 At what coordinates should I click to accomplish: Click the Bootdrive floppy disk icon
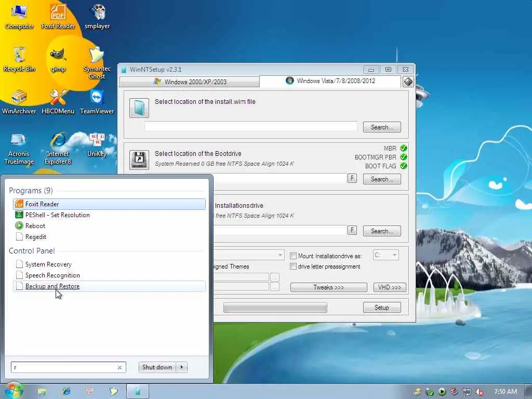(x=139, y=160)
